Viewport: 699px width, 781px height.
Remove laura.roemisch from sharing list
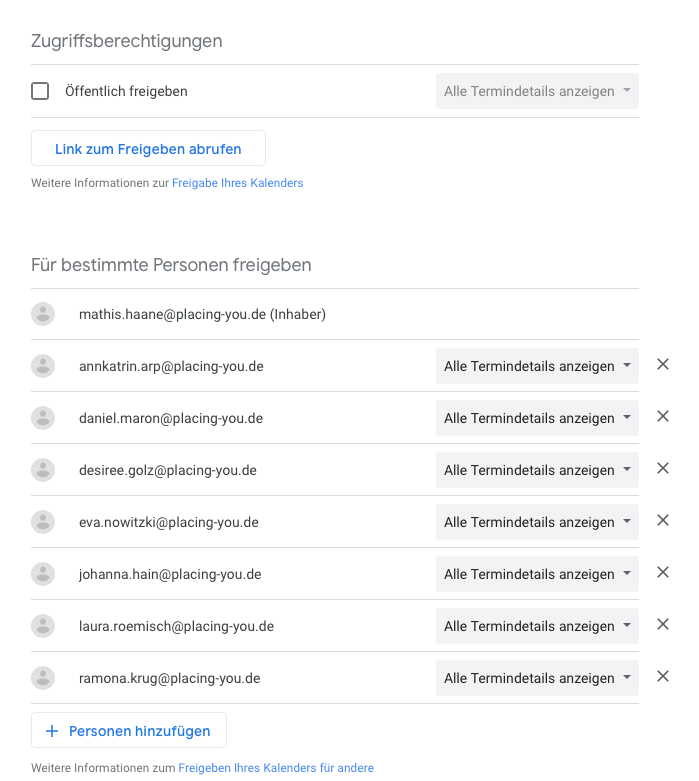tap(662, 625)
